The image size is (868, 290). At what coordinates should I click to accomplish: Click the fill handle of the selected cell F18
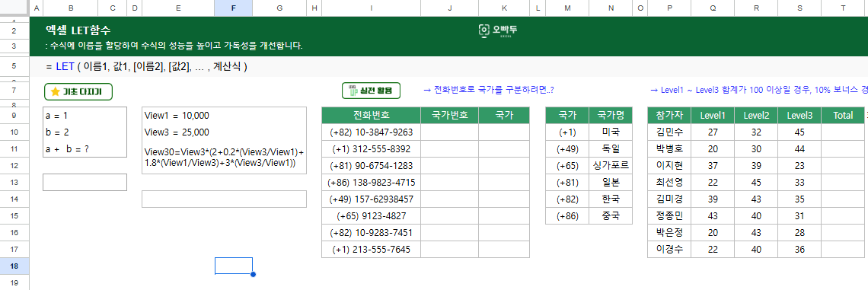253,275
